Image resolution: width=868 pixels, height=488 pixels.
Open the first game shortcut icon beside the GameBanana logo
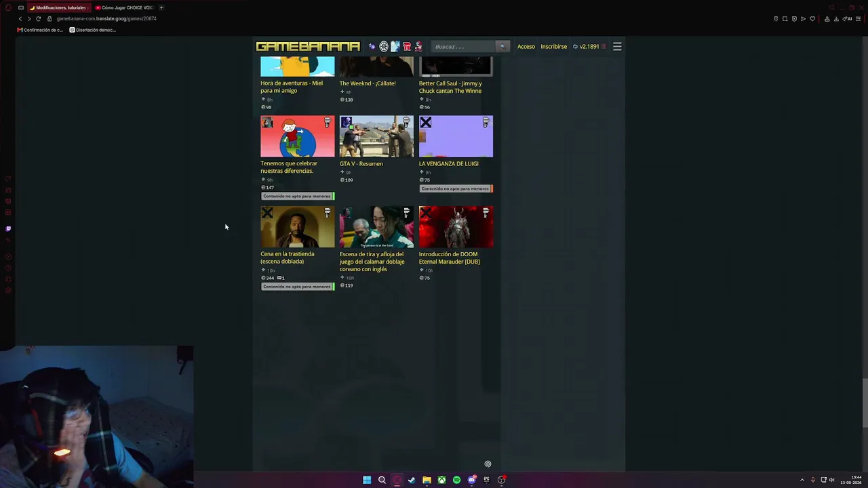(x=372, y=47)
